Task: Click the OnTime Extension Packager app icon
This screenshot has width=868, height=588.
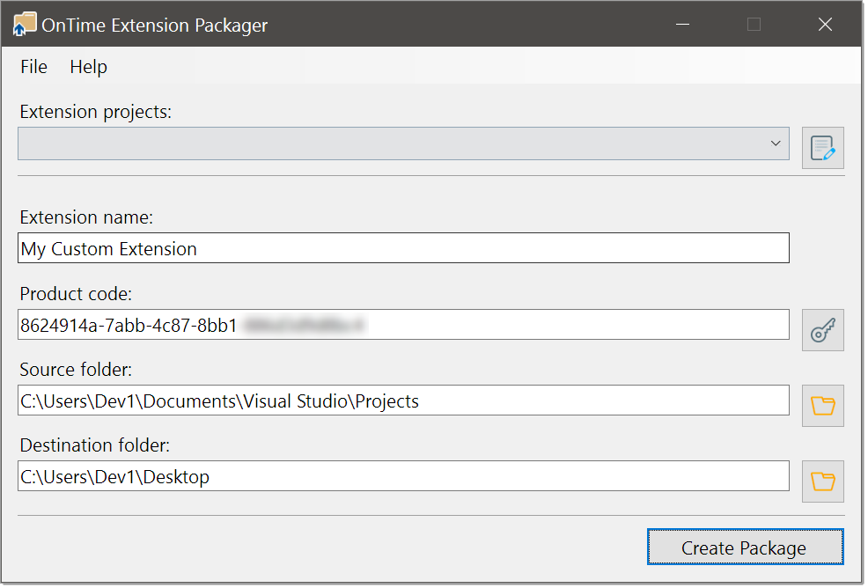Action: (25, 25)
